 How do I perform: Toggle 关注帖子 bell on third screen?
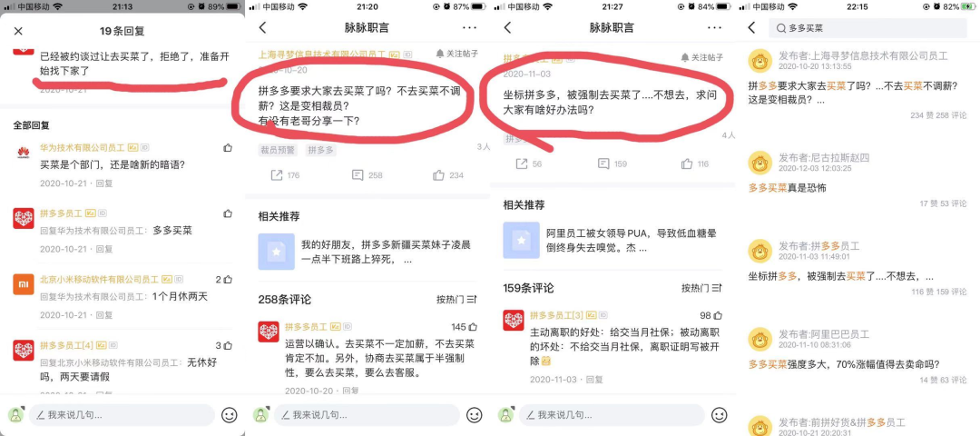pyautogui.click(x=701, y=57)
